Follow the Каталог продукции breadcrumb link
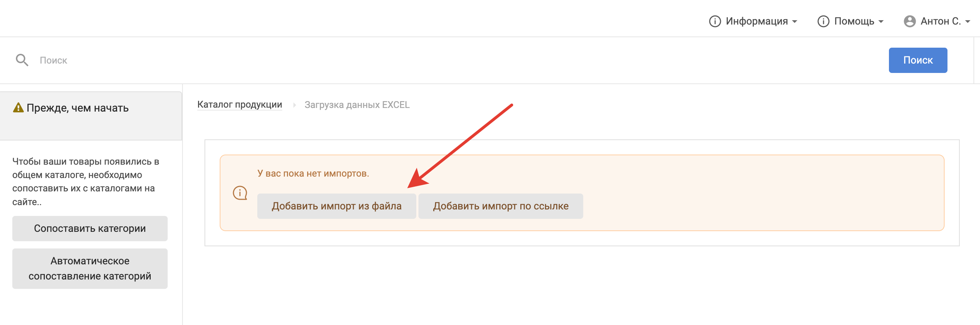 239,104
